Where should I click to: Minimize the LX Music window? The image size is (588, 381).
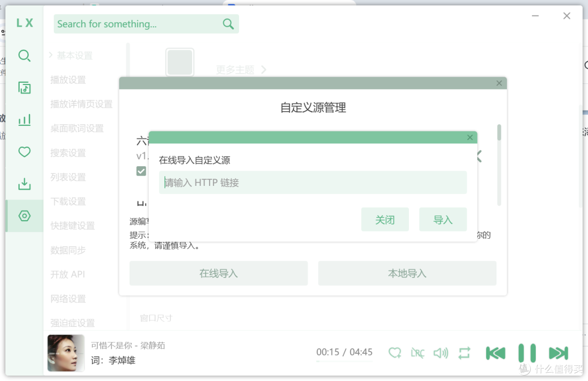(535, 16)
